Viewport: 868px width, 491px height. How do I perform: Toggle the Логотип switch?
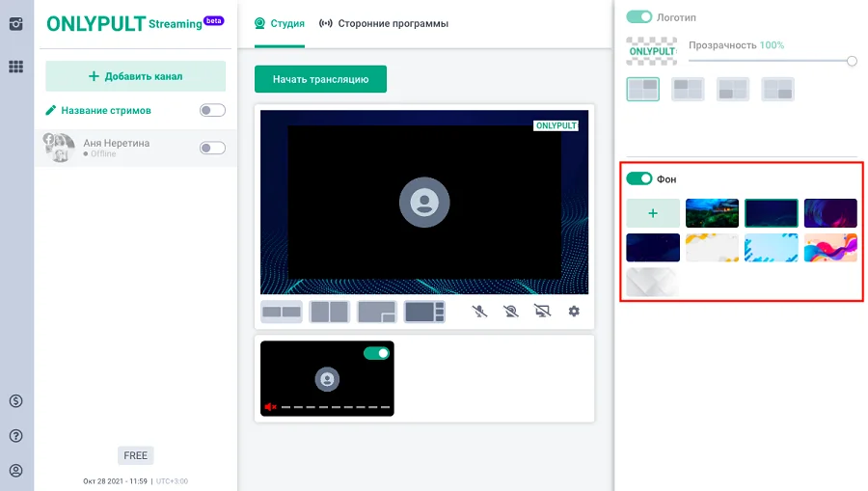[x=638, y=17]
